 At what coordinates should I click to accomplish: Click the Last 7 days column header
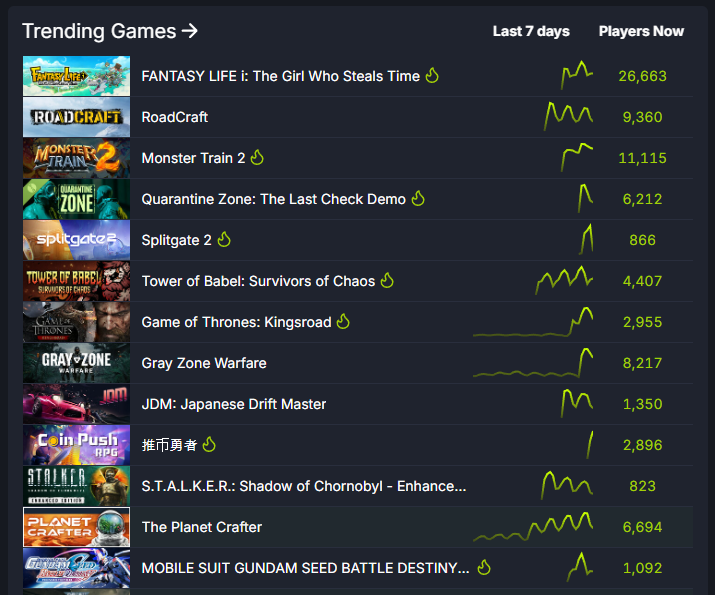(531, 31)
